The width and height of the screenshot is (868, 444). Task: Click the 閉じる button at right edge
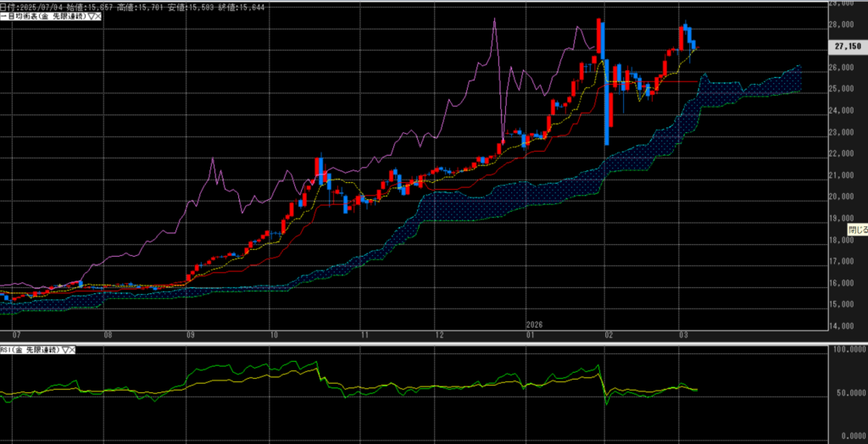pos(858,230)
